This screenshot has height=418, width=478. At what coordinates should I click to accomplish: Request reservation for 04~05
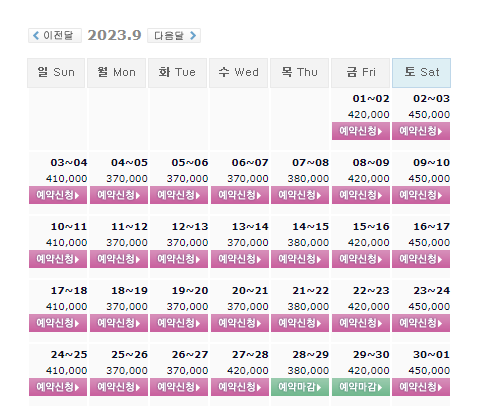tap(119, 195)
